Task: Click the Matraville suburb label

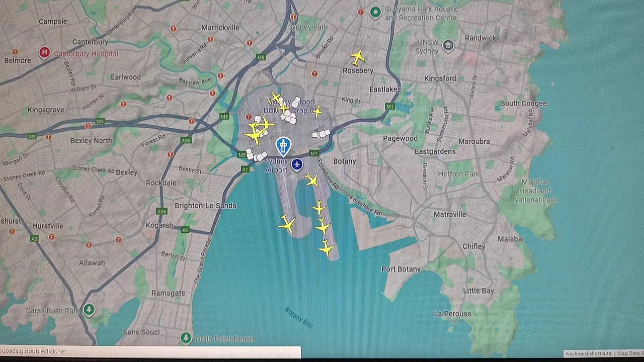Action: click(450, 214)
